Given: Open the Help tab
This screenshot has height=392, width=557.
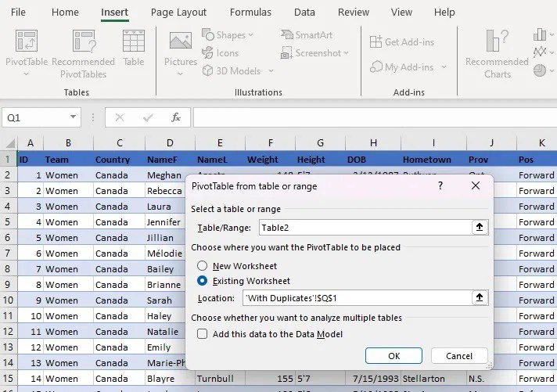Looking at the screenshot, I should tap(444, 12).
